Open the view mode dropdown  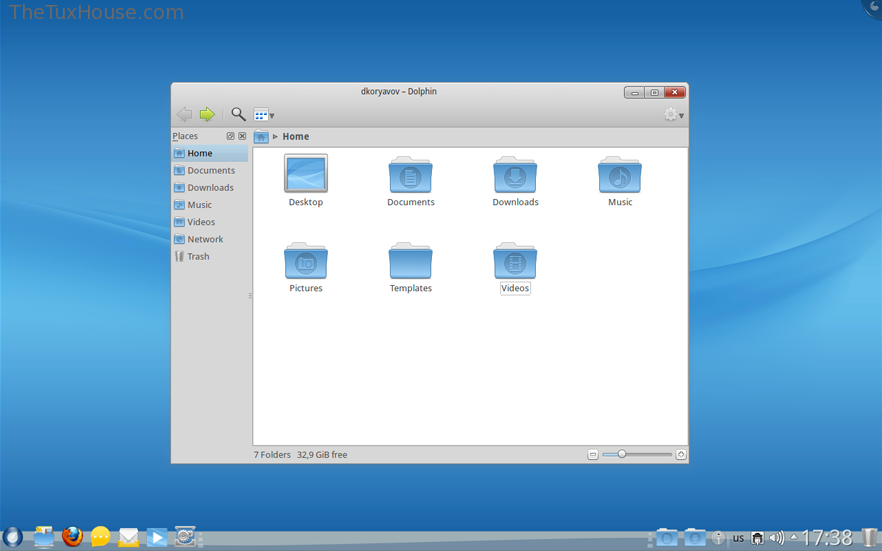click(x=264, y=115)
